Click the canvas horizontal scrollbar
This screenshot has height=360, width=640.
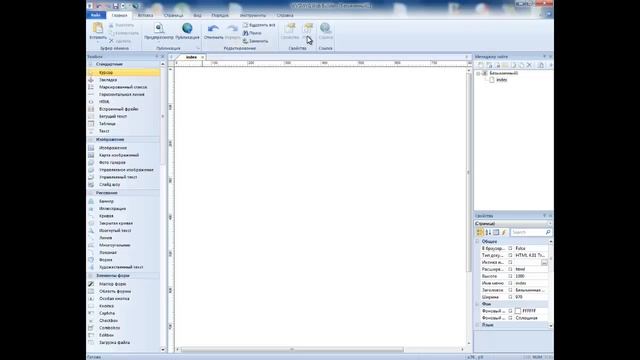[x=292, y=349]
